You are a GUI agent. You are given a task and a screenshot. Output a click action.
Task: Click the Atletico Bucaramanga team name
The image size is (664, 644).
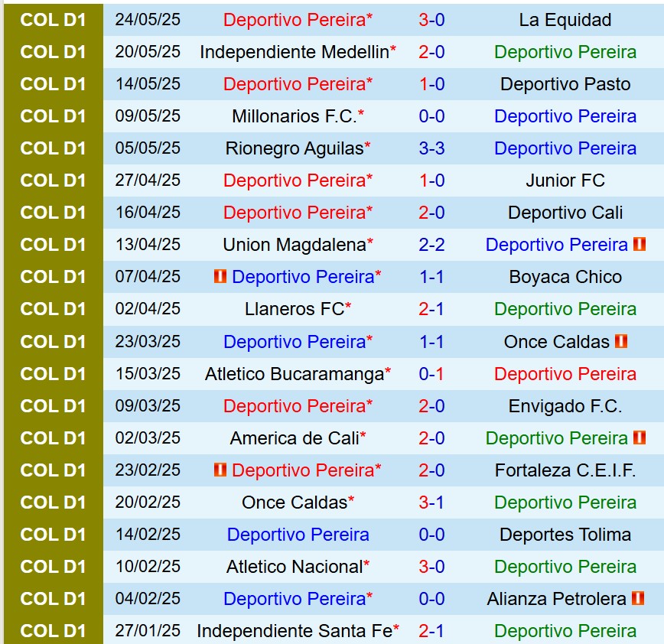[x=294, y=373]
